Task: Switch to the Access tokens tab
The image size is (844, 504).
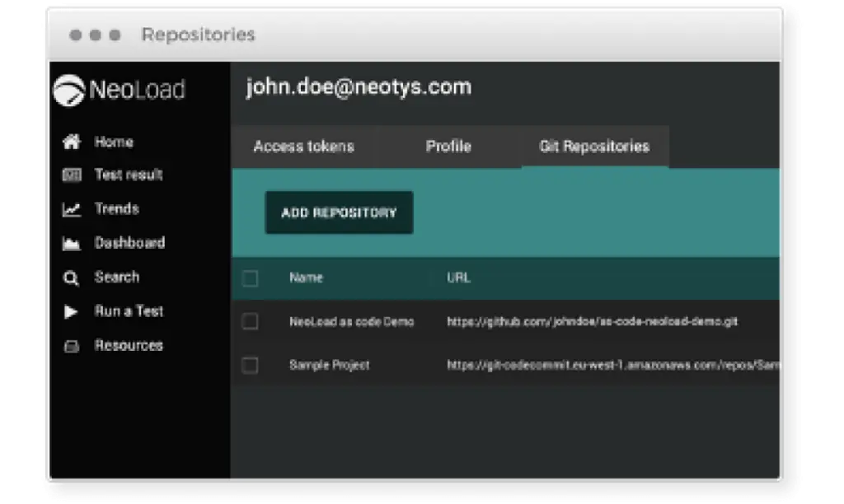Action: click(x=303, y=147)
